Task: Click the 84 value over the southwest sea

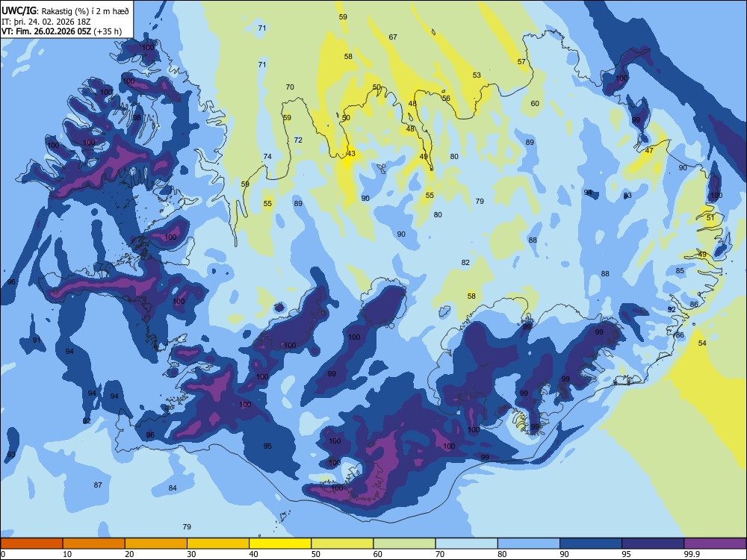Action: coord(173,488)
